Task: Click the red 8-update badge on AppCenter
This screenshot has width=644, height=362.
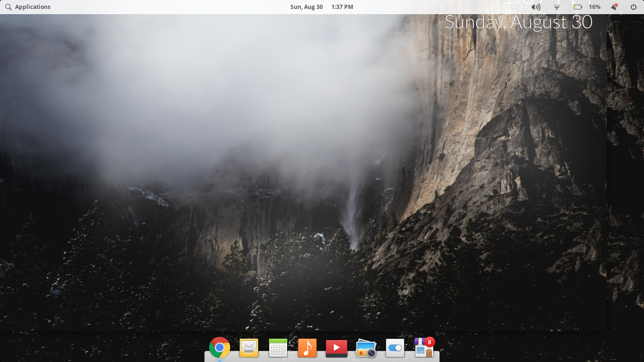Action: pyautogui.click(x=429, y=343)
